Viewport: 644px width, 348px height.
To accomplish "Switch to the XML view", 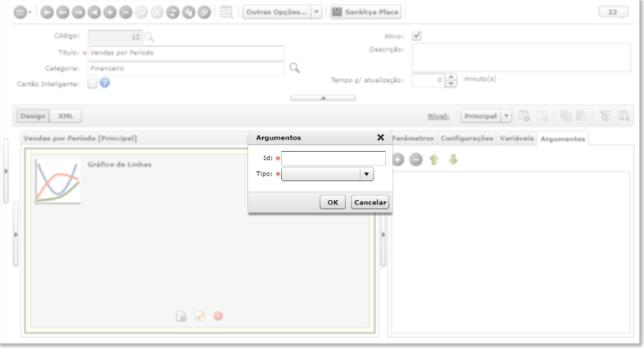I will [x=65, y=116].
